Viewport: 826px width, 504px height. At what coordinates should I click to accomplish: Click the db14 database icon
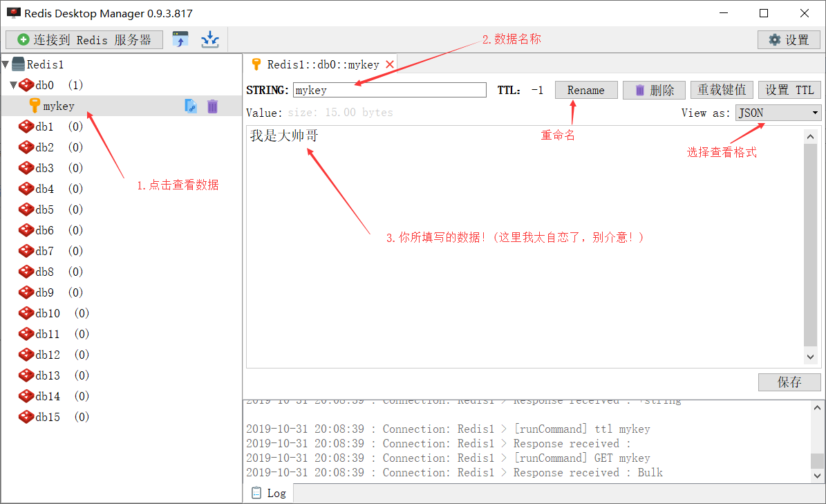[26, 396]
